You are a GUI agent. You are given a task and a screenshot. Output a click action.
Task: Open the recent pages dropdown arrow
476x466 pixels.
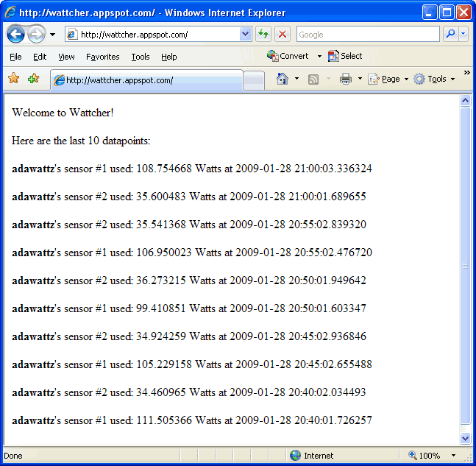pyautogui.click(x=52, y=35)
